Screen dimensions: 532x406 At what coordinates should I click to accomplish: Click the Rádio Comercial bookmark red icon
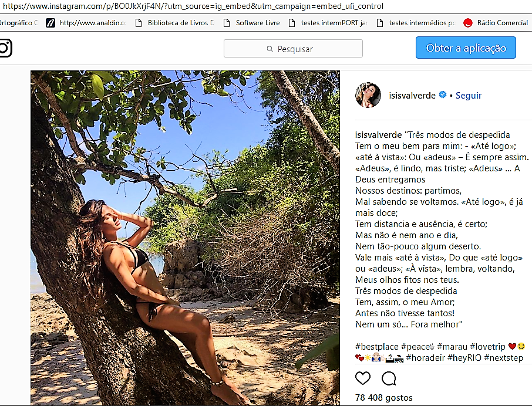pos(467,23)
